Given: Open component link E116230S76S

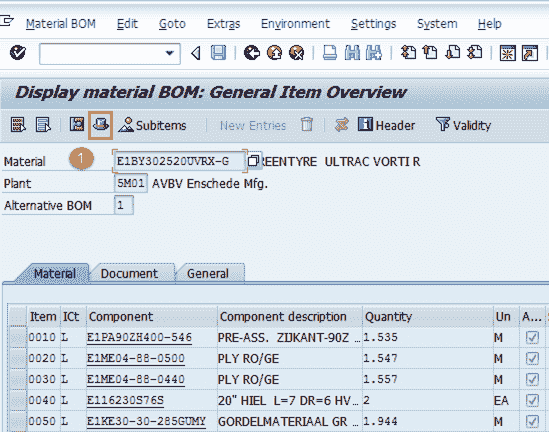Looking at the screenshot, I should pyautogui.click(x=125, y=400).
